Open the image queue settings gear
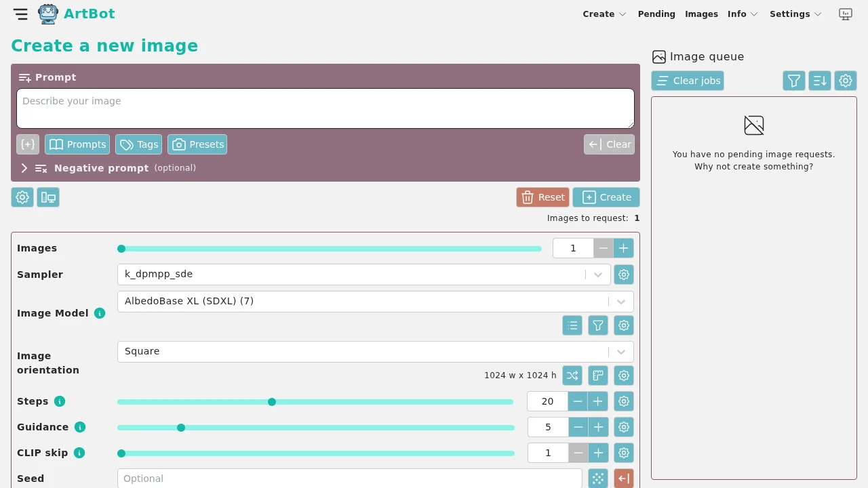The width and height of the screenshot is (868, 488). (846, 81)
